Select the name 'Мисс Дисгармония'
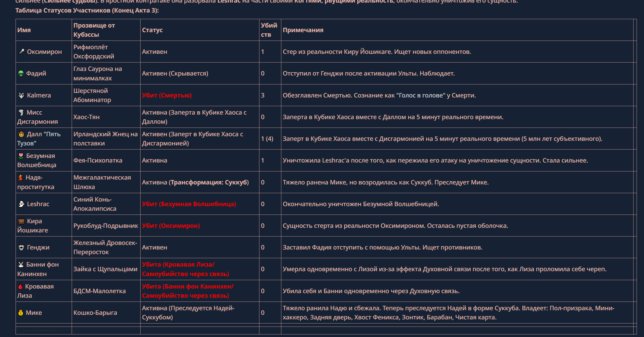The width and height of the screenshot is (644, 337). (37, 117)
